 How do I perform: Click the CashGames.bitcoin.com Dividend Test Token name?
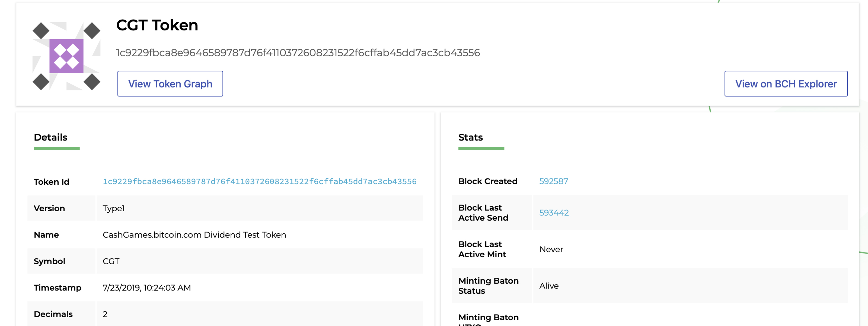pyautogui.click(x=194, y=235)
